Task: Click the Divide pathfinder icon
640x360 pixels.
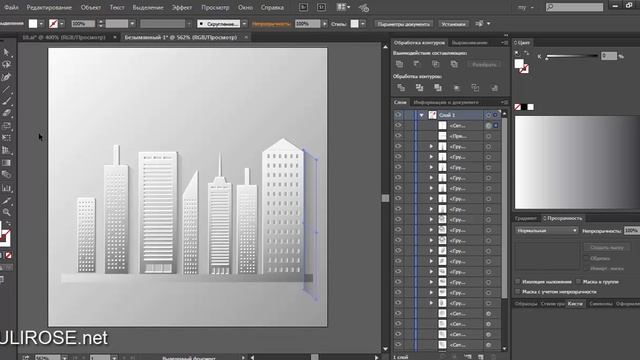Action: (x=401, y=88)
